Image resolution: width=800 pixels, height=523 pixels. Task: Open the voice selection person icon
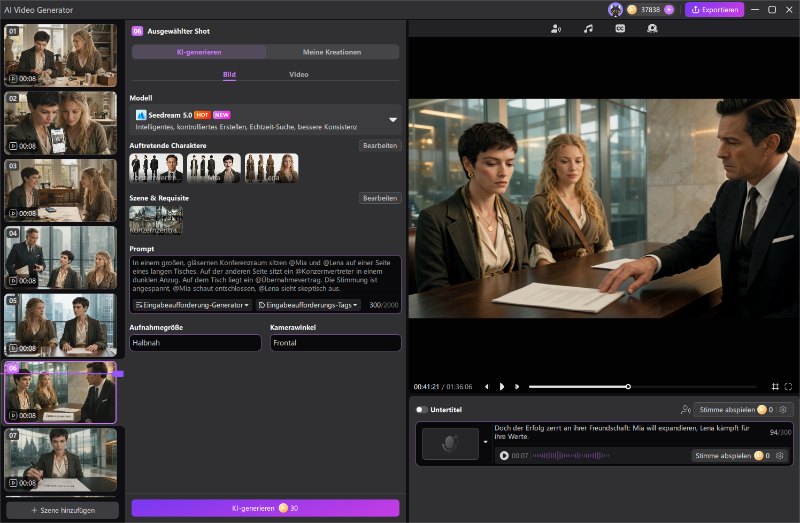tap(685, 410)
